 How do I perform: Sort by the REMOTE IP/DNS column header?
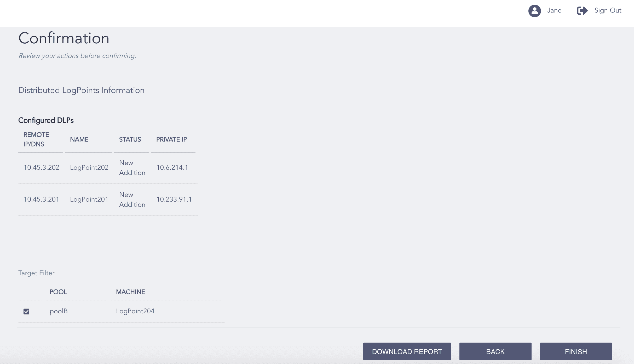(x=36, y=139)
